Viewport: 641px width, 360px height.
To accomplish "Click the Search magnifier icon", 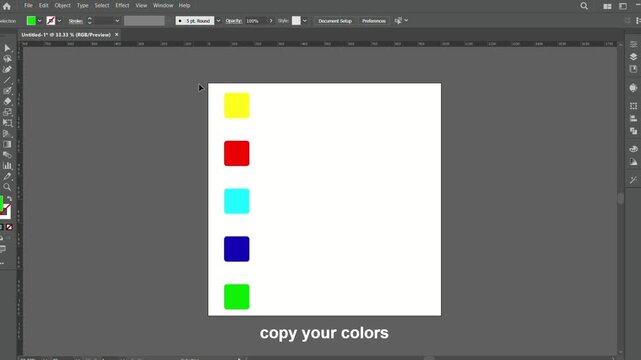I will point(584,6).
